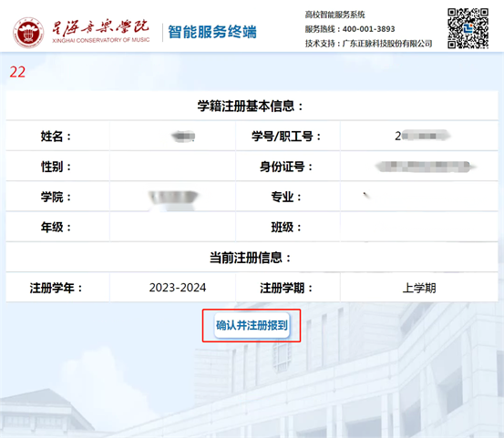504x438 pixels.
Task: Click the 班级 label cell
Action: pyautogui.click(x=288, y=227)
